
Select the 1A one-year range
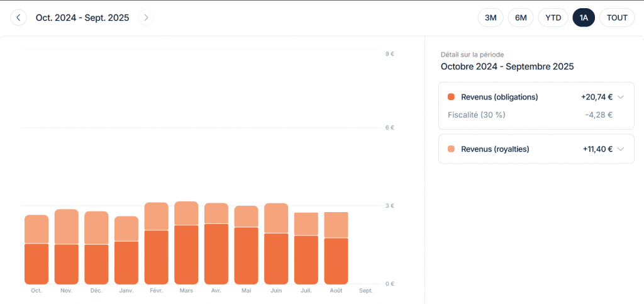[584, 18]
